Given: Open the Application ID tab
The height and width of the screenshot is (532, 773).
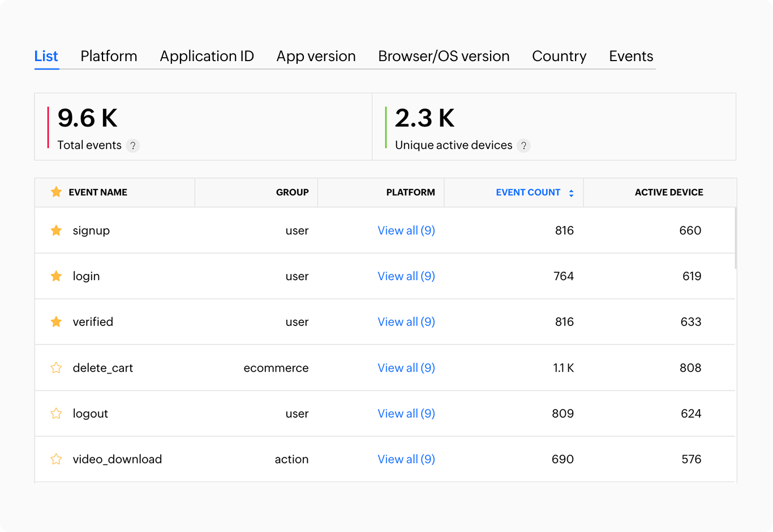Looking at the screenshot, I should pos(207,56).
